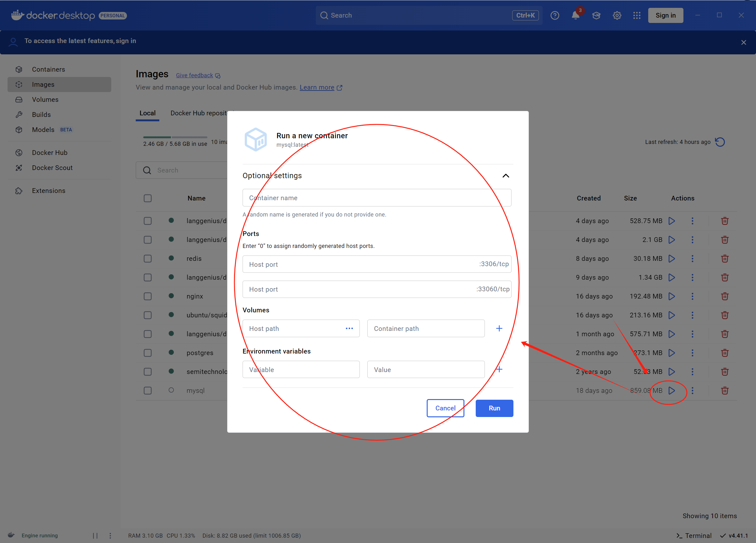Go to Containers in sidebar
The image size is (756, 543).
48,69
